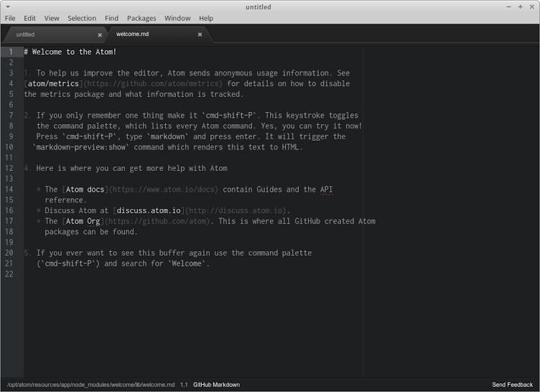Open the Help menu
The image size is (540, 392).
tap(206, 18)
